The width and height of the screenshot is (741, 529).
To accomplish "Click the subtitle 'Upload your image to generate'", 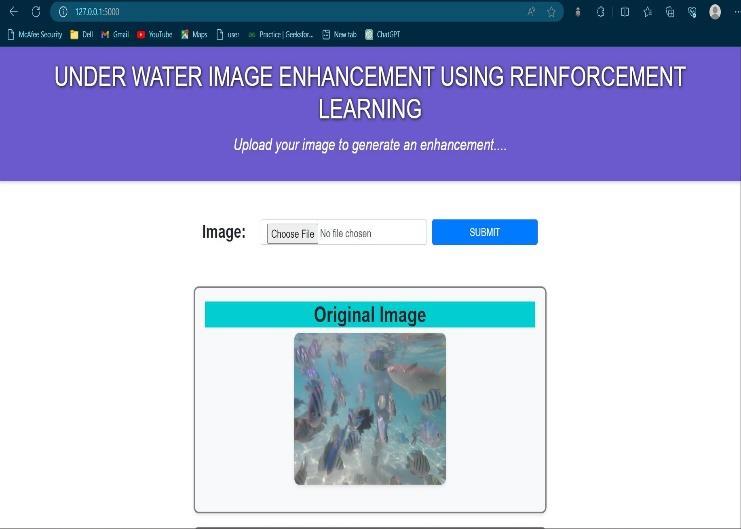I will pyautogui.click(x=370, y=145).
